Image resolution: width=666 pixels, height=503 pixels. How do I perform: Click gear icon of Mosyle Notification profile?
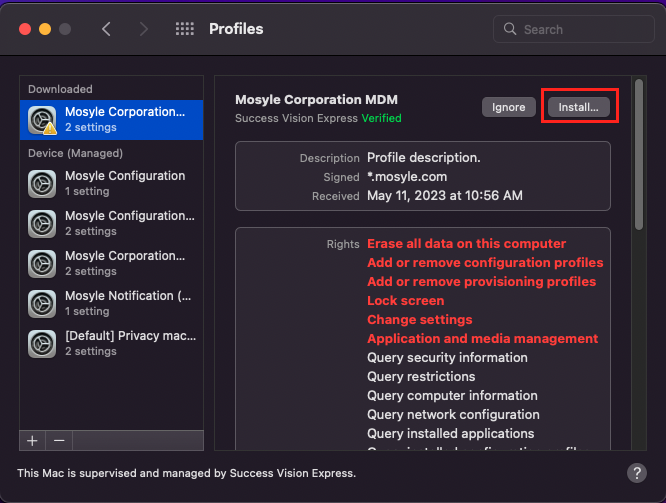click(42, 304)
